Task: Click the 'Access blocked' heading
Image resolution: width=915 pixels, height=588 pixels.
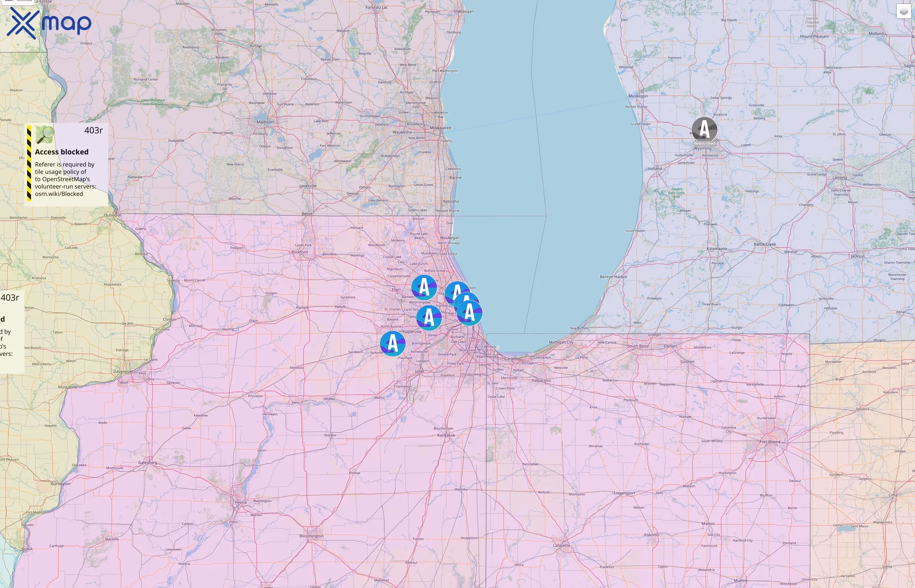Action: [x=61, y=152]
